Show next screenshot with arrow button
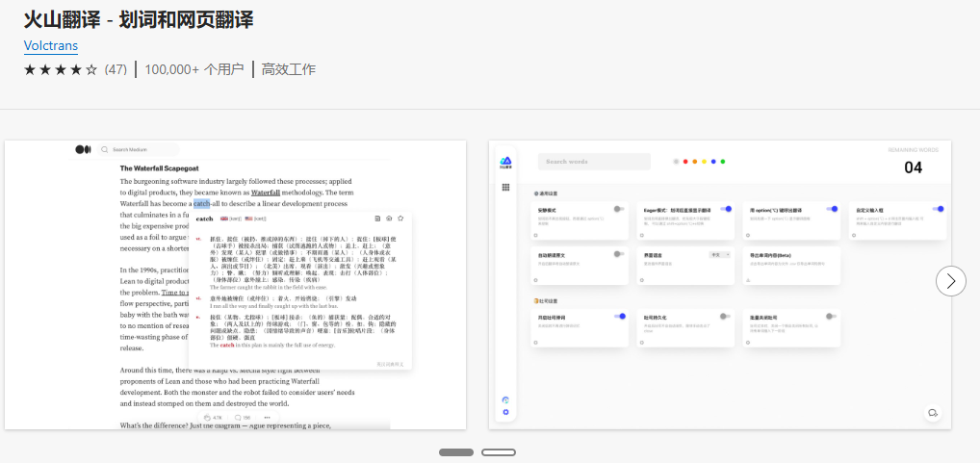Image resolution: width=980 pixels, height=463 pixels. pos(950,281)
